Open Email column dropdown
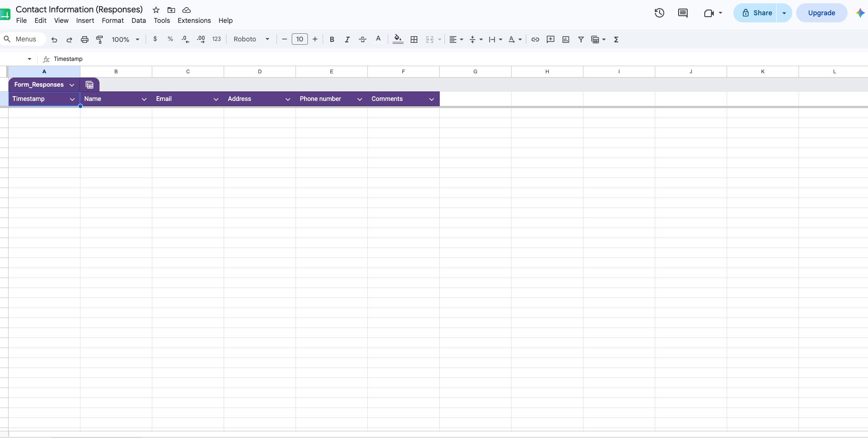The width and height of the screenshot is (868, 438). (x=216, y=99)
